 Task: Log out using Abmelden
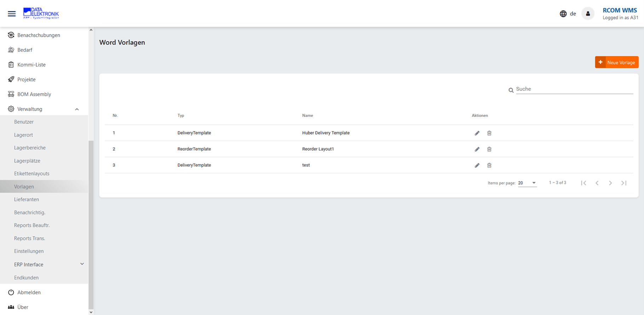tap(29, 292)
